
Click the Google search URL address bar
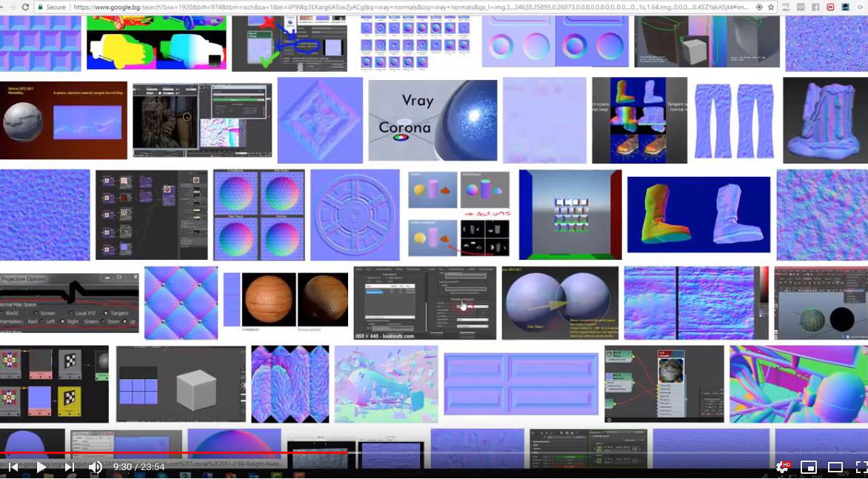coord(370,7)
